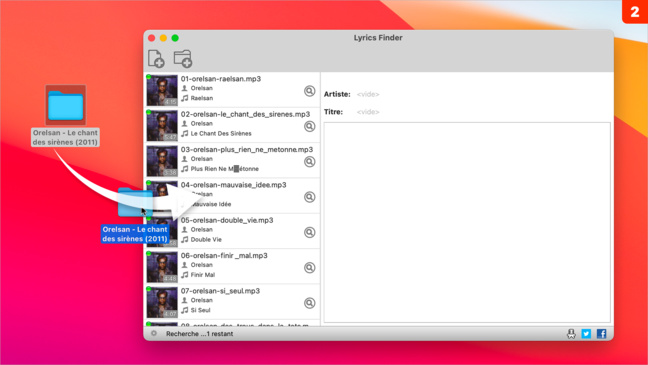648x365 pixels.
Task: Click the donate icon in status bar
Action: [571, 334]
